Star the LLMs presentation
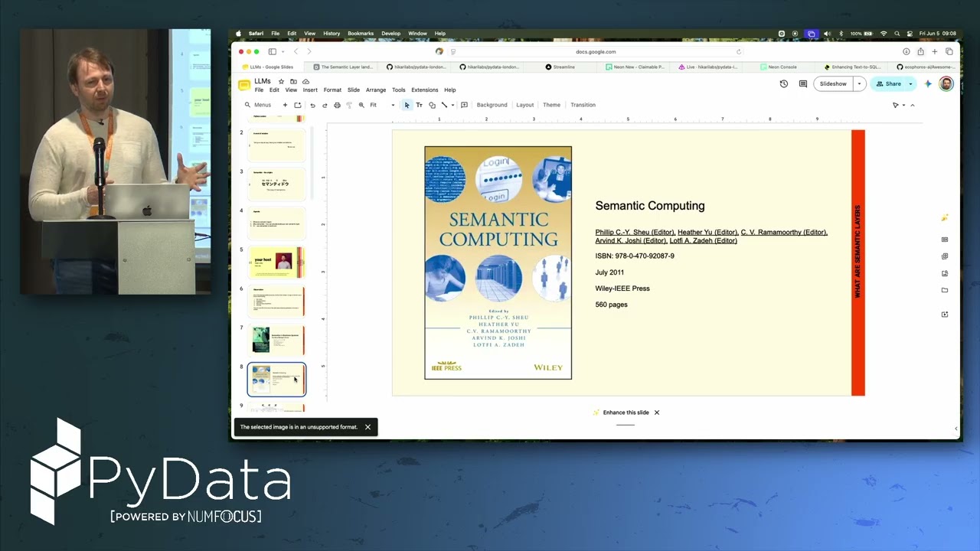980x551 pixels. 281,81
